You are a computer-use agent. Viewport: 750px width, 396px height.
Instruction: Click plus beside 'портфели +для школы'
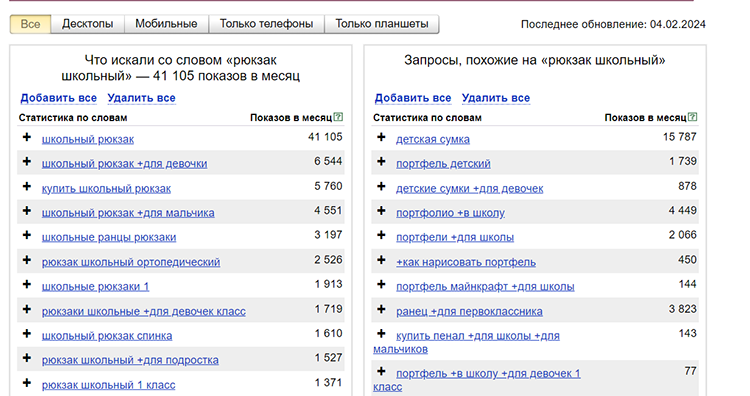click(x=381, y=235)
